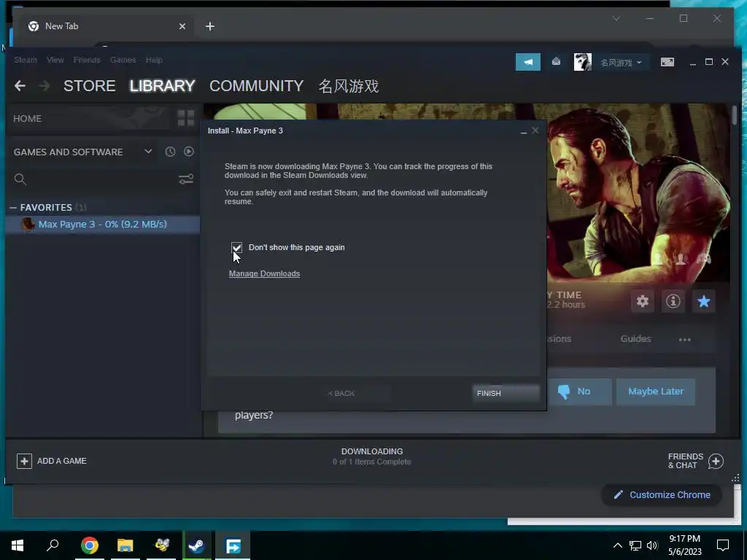Minimize the Install - Max Payne 3 dialog

pos(524,131)
